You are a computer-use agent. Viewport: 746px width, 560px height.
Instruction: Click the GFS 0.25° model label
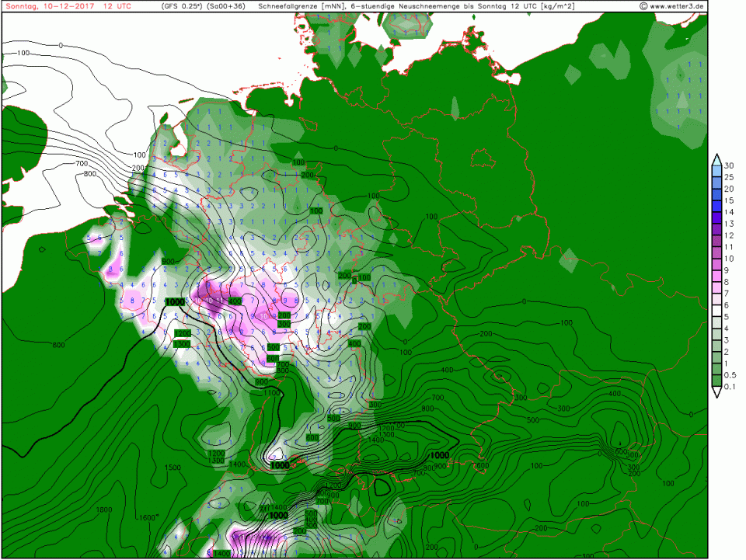pyautogui.click(x=182, y=6)
